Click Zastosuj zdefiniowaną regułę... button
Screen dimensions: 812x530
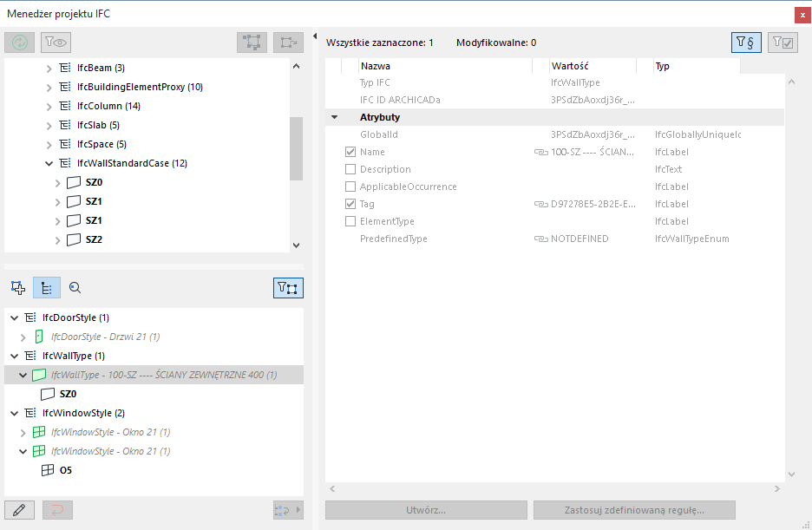pyautogui.click(x=634, y=510)
